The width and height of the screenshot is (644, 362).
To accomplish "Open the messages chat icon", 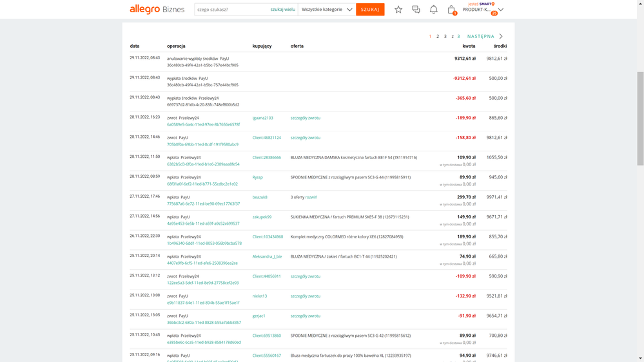I will [x=416, y=10].
